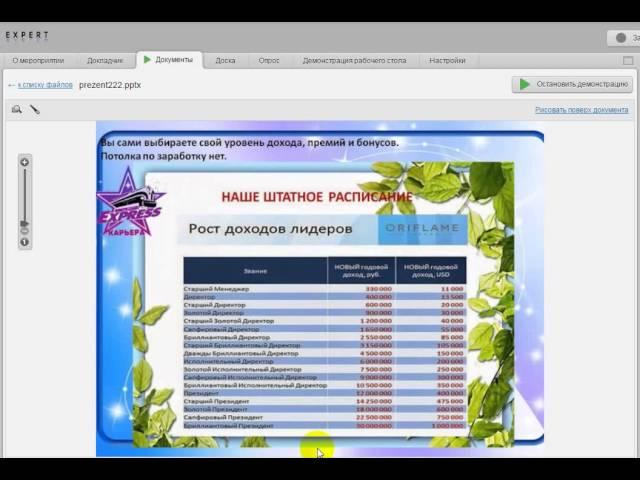Go to the "Опрос" tab
Viewport: 640px width, 480px height.
point(269,60)
